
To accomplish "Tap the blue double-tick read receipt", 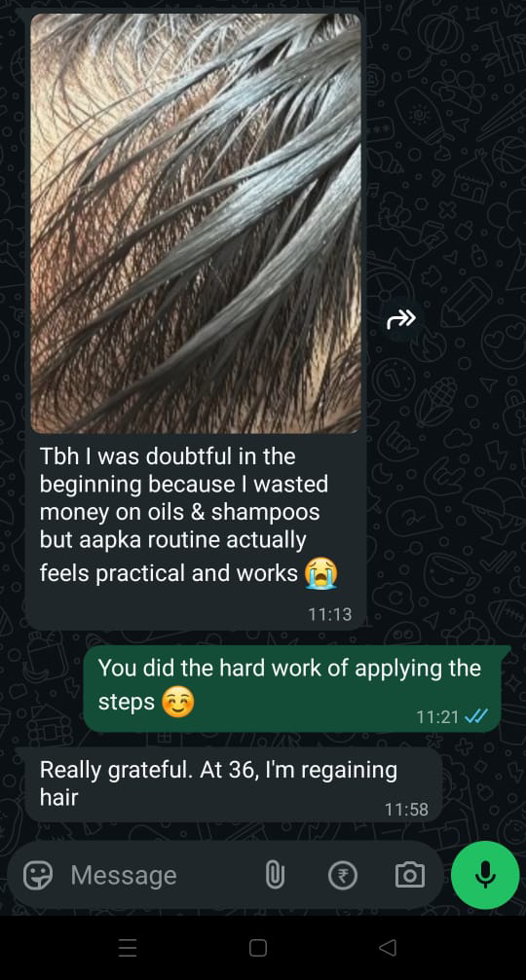I will pyautogui.click(x=476, y=715).
